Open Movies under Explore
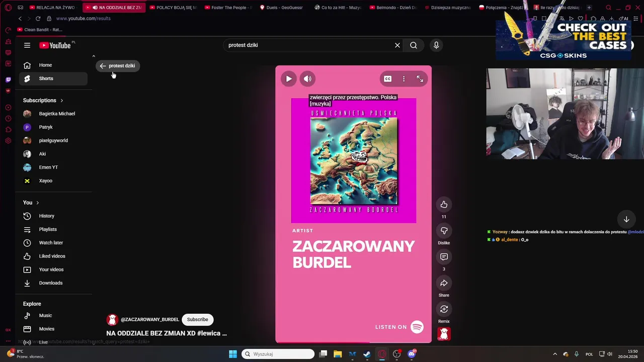This screenshot has width=644, height=362. [53, 329]
